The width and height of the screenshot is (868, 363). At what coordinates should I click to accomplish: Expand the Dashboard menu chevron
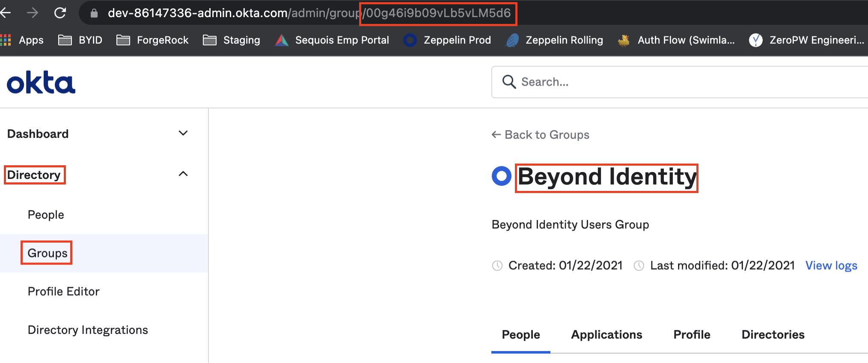click(x=183, y=134)
